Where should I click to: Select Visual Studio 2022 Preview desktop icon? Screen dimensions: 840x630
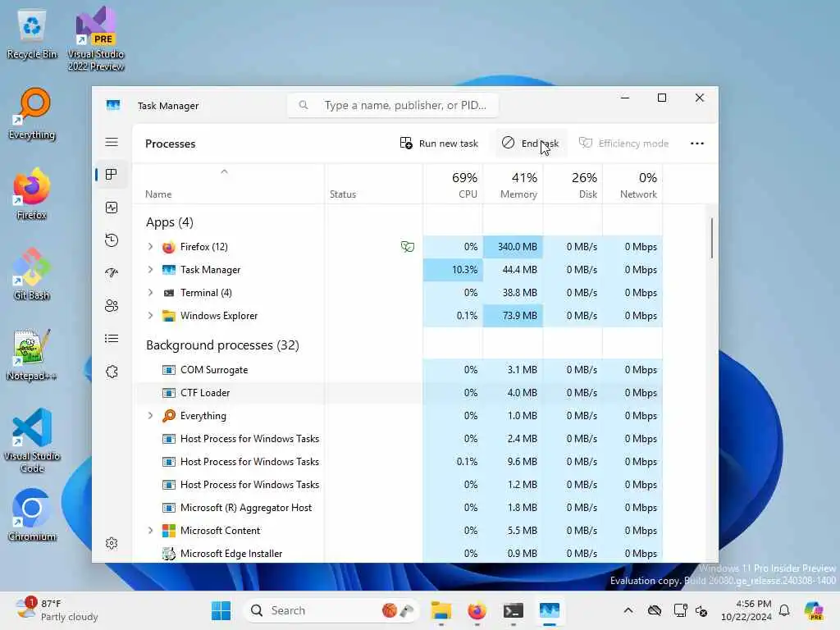[x=96, y=39]
